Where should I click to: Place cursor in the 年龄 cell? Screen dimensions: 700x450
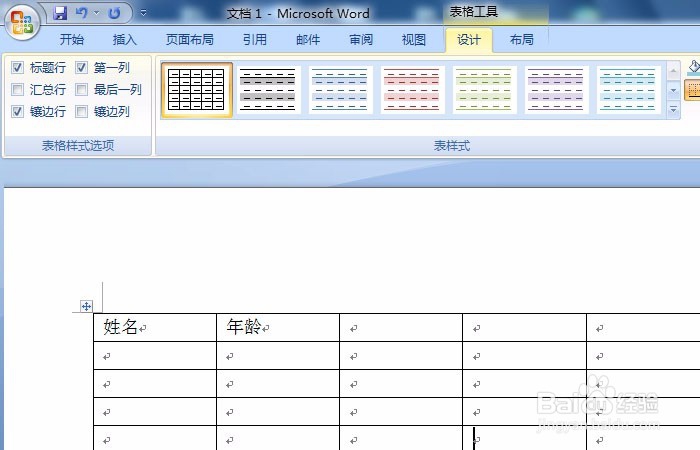tap(278, 327)
